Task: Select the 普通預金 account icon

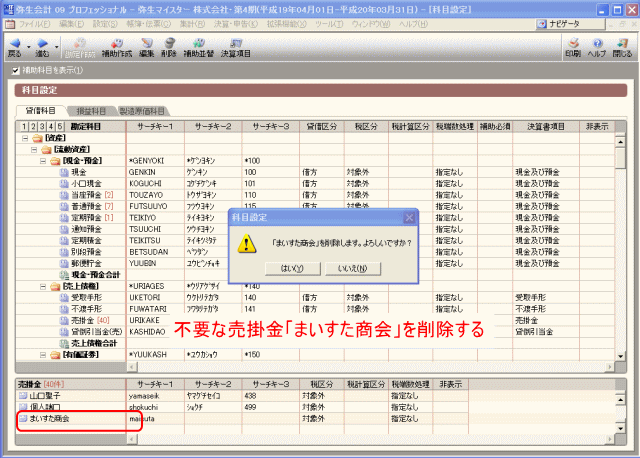Action: coord(64,207)
